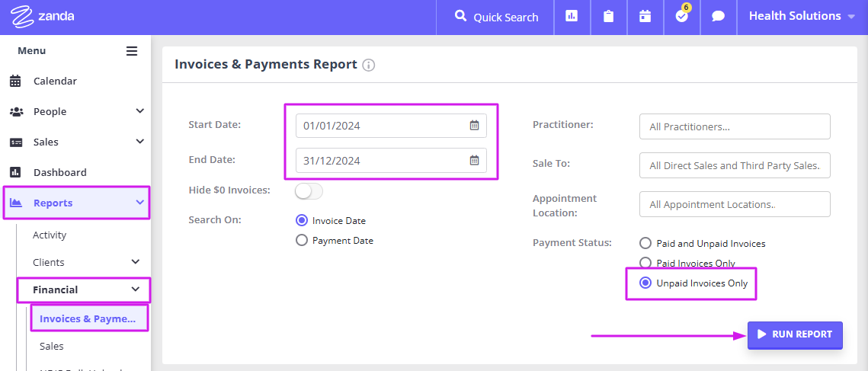This screenshot has width=868, height=371.
Task: Toggle the hamburger menu icon
Action: point(132,51)
